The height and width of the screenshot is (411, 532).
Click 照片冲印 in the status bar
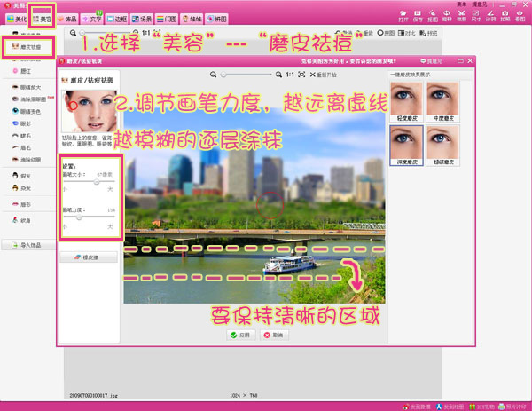point(512,407)
